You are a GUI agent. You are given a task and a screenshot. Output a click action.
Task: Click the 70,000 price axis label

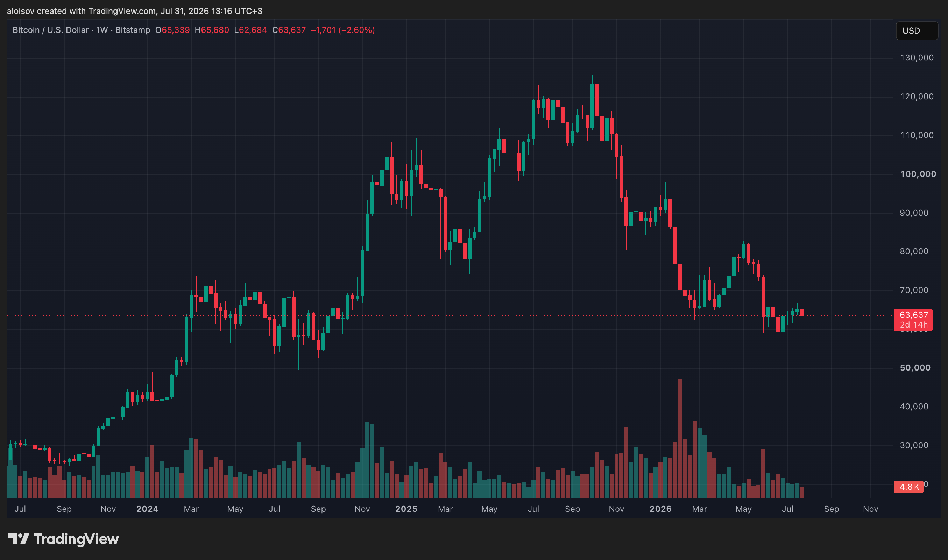pyautogui.click(x=914, y=290)
